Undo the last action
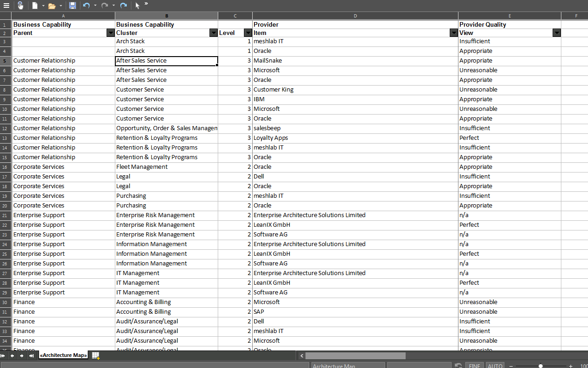This screenshot has width=588, height=368. [x=86, y=6]
